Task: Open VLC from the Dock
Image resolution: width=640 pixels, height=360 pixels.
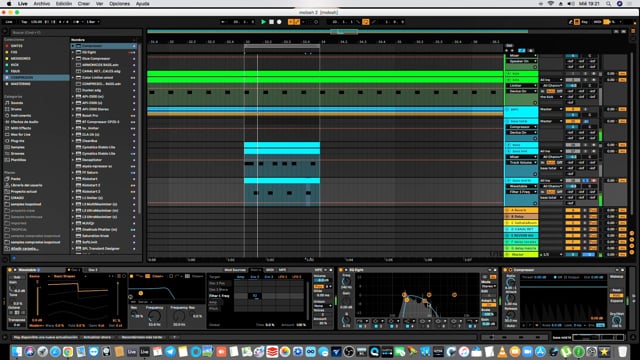Action: (502, 351)
